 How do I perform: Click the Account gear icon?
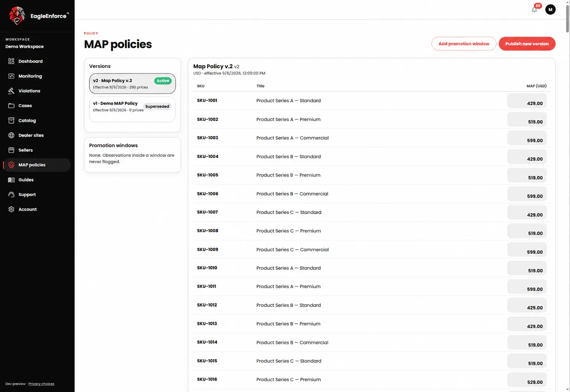tap(11, 210)
